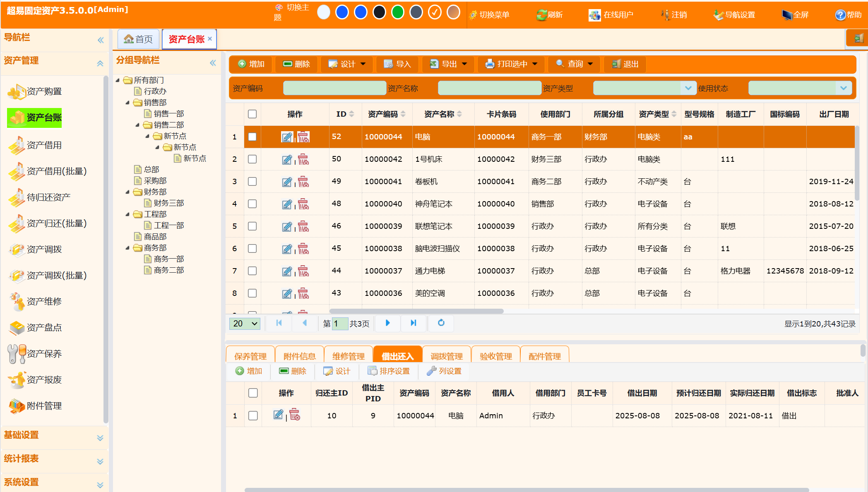868x492 pixels.
Task: Edit the borrow record for Admin
Action: pyautogui.click(x=279, y=415)
